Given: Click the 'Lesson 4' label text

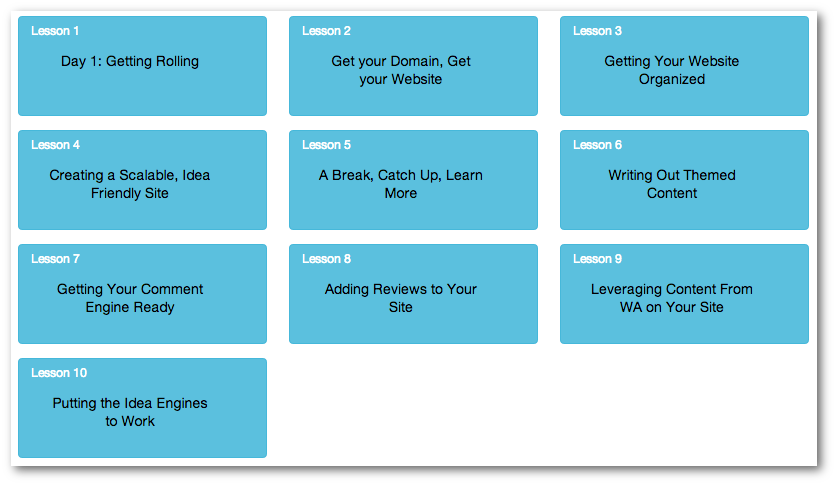Looking at the screenshot, I should click(55, 145).
